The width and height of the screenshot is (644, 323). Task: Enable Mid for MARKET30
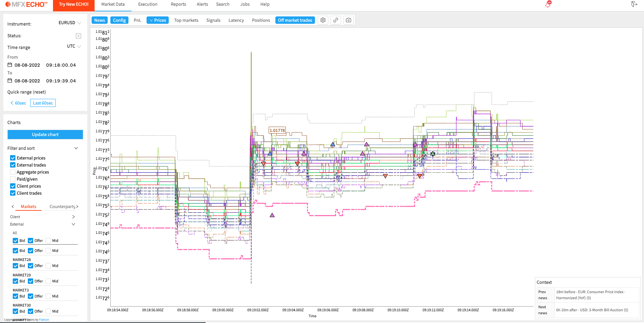(48, 311)
